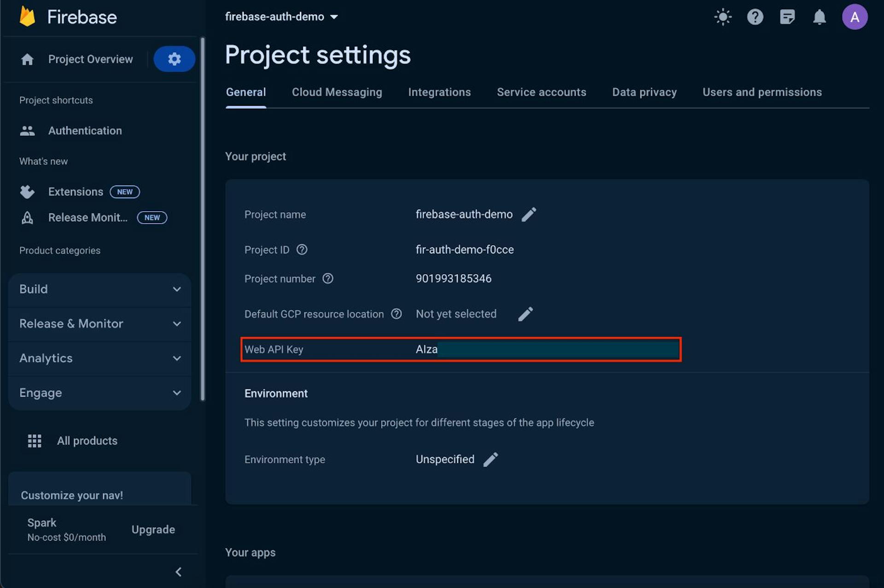Open the All products grid
The height and width of the screenshot is (588, 884).
pyautogui.click(x=87, y=440)
